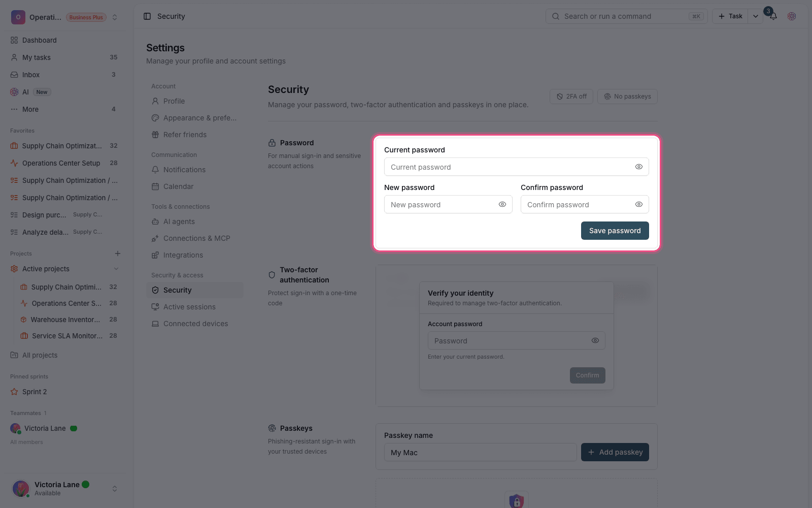Image resolution: width=812 pixels, height=508 pixels.
Task: Open the notifications bell
Action: click(x=773, y=16)
